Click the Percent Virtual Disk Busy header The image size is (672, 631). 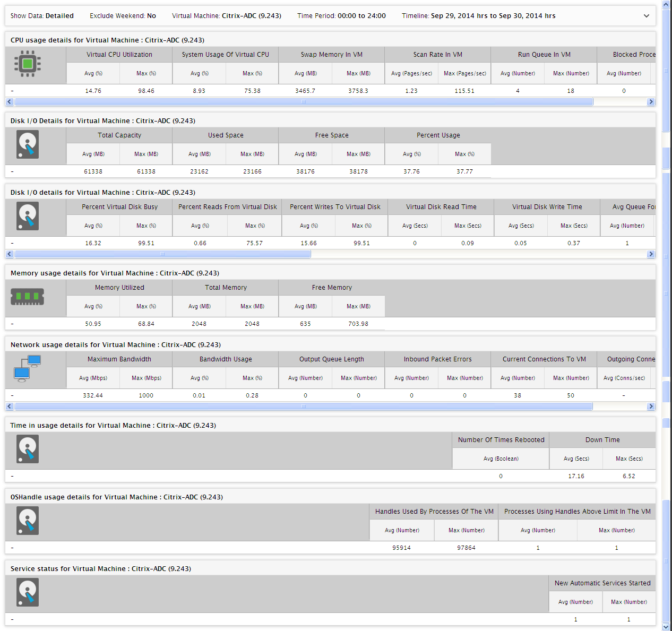(119, 207)
